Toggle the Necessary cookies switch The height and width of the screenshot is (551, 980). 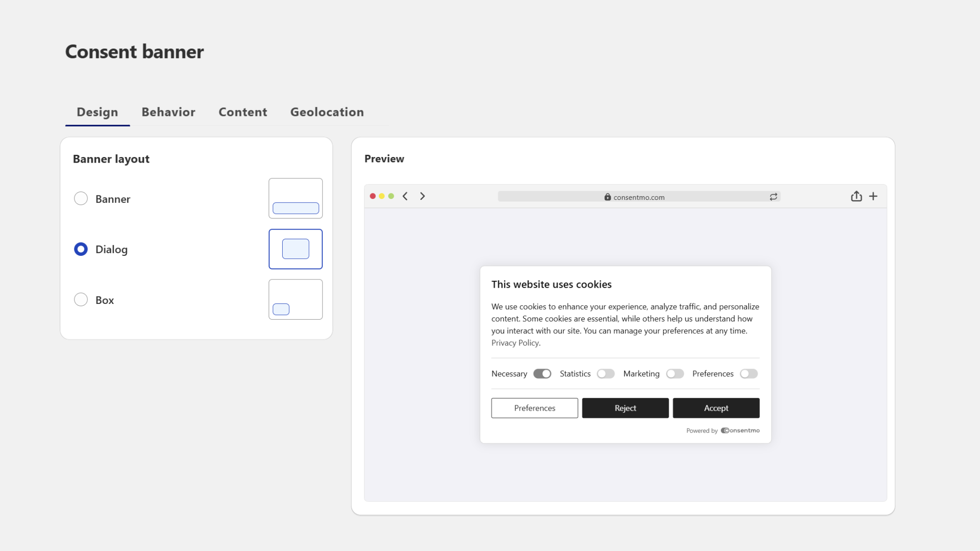tap(542, 373)
